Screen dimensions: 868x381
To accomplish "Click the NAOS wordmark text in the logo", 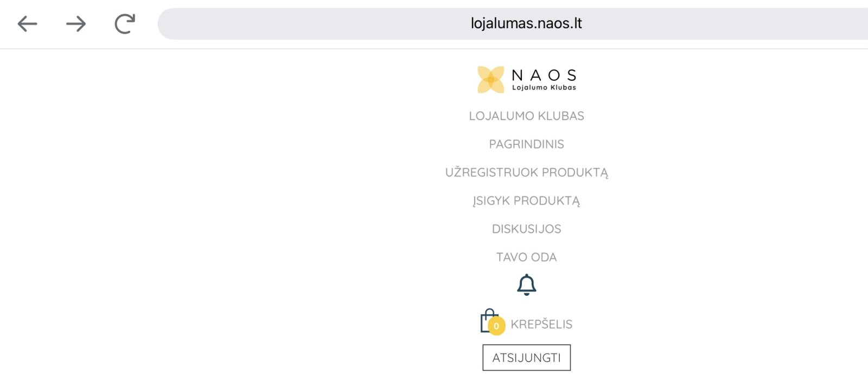I will tap(544, 75).
